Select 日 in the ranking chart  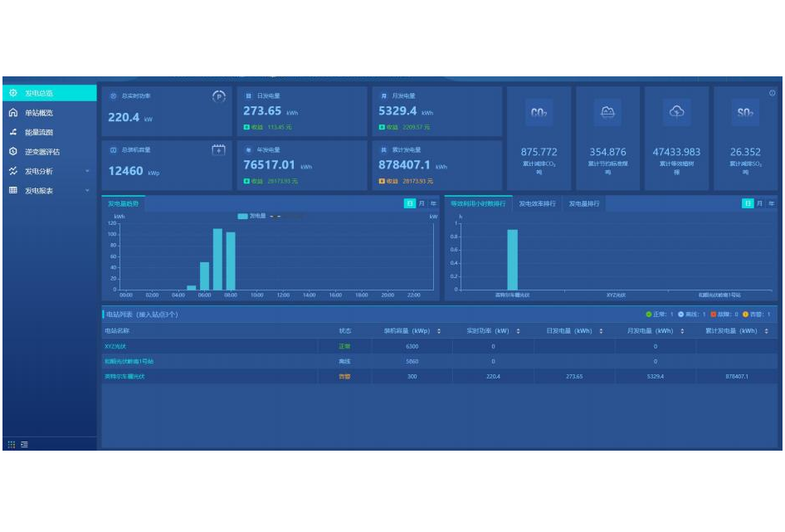748,203
